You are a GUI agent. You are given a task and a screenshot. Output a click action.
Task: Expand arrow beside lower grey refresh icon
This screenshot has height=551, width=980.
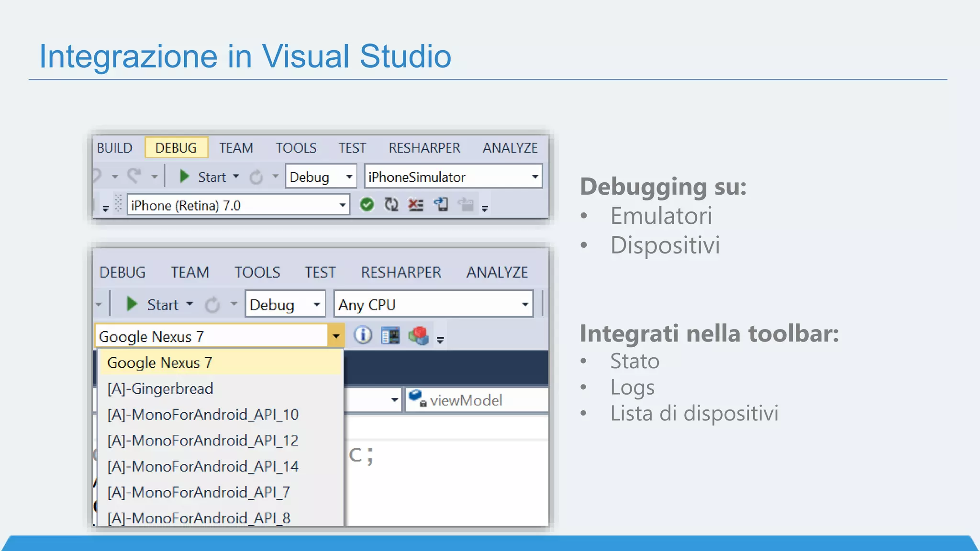[x=234, y=304]
